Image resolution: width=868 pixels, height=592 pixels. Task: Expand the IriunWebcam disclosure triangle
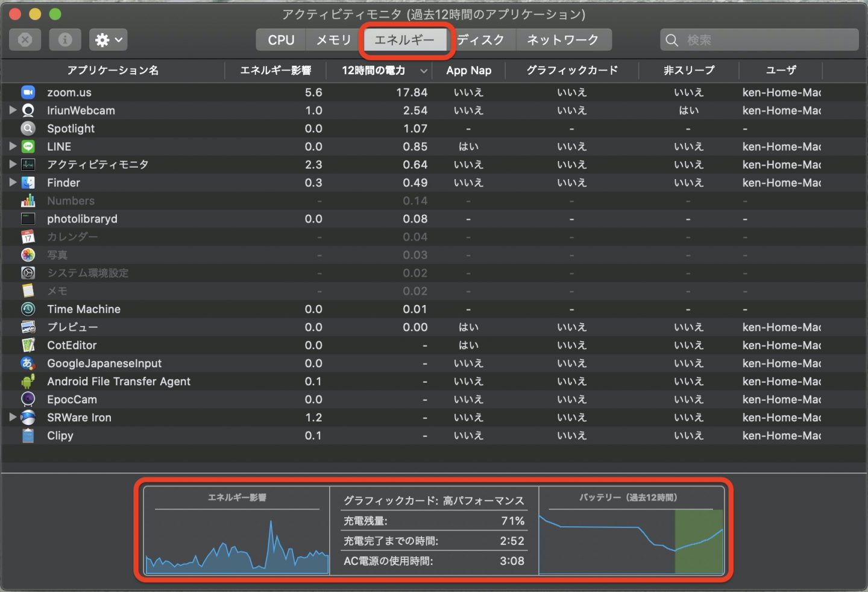tap(13, 110)
